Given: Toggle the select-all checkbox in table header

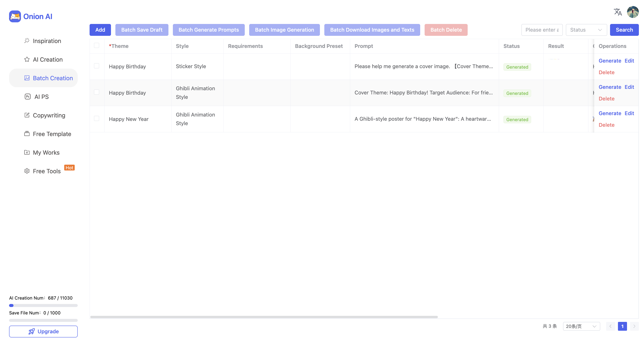Looking at the screenshot, I should coord(97,45).
